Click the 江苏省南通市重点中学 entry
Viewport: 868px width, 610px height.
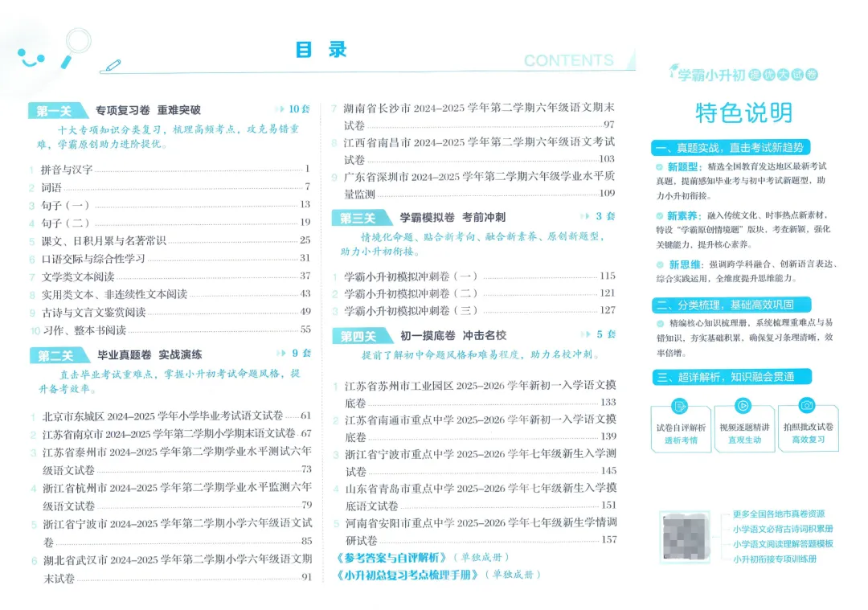click(474, 428)
